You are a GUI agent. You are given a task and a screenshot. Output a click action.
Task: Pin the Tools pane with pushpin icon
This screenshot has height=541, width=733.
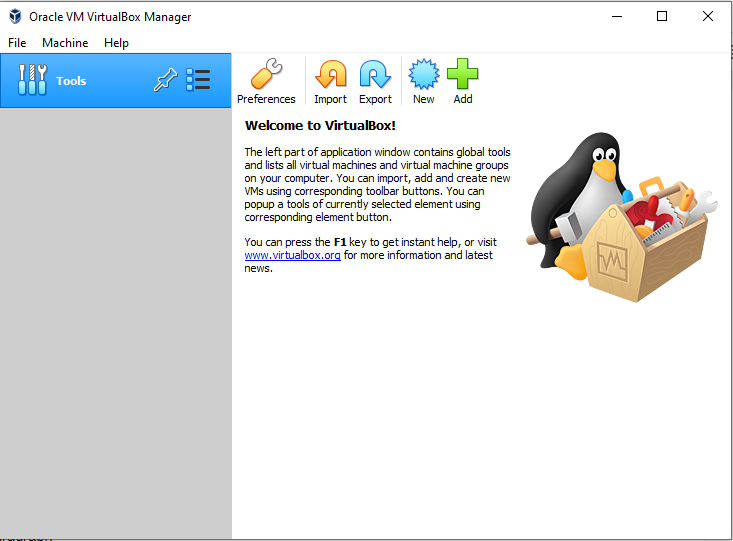tap(164, 81)
